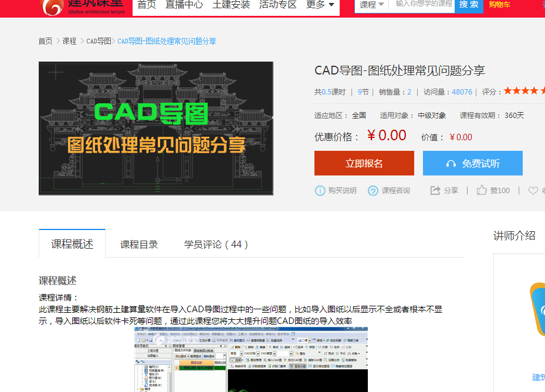Viewport: 545px width, 392px height.
Task: Switch to the 课程概述 tab
Action: click(72, 244)
